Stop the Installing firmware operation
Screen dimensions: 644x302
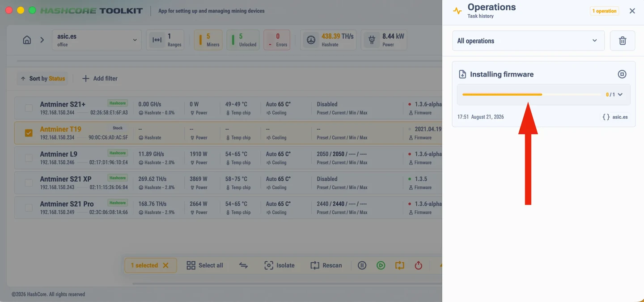(622, 74)
